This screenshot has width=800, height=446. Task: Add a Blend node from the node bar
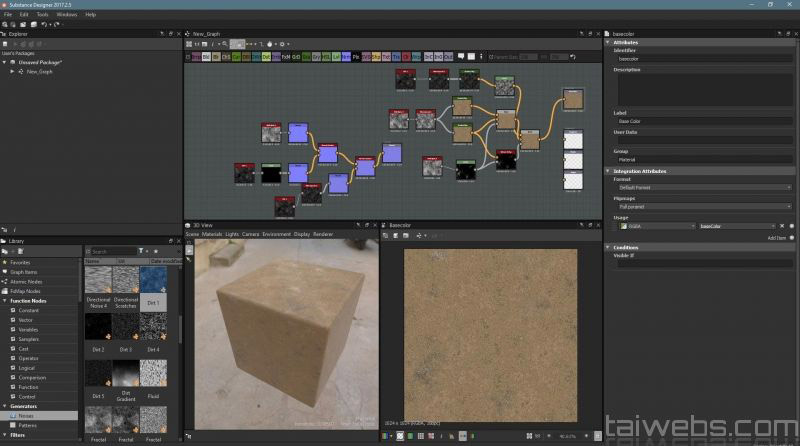[x=206, y=57]
